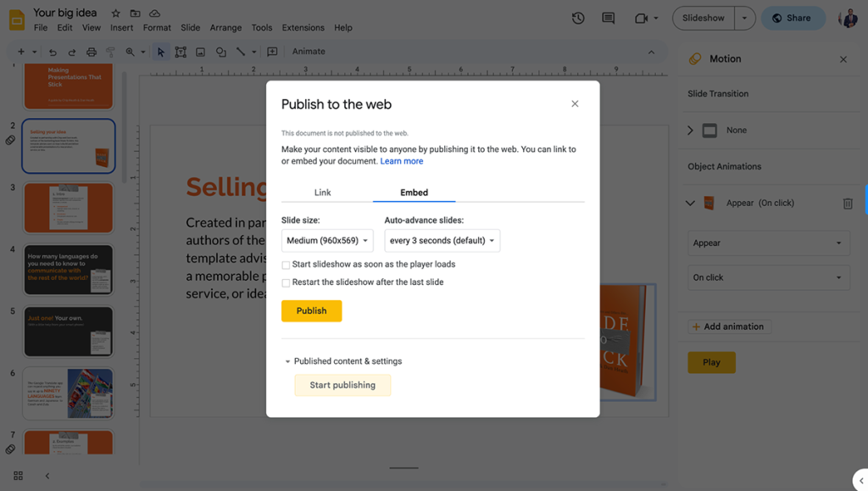Click the Share button
868x491 pixels.
793,19
